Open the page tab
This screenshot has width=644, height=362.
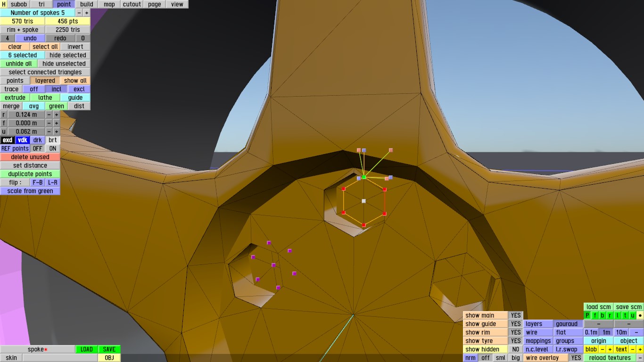[x=155, y=4]
